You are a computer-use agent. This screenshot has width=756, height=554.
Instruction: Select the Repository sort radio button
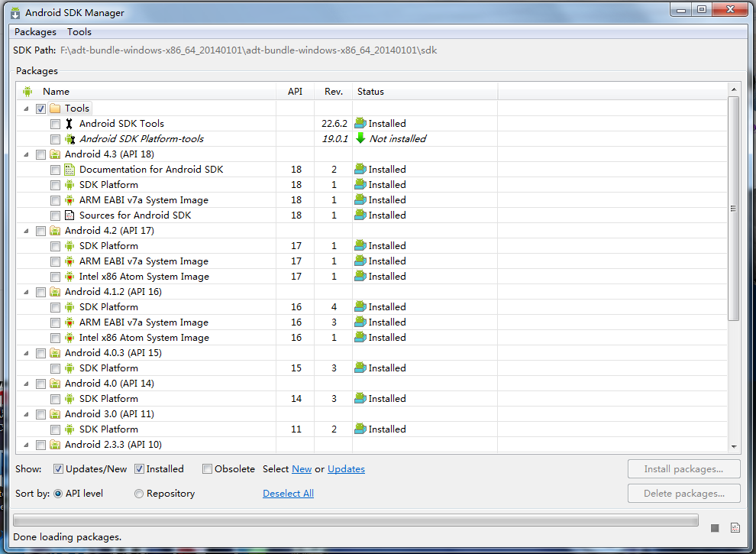tap(139, 494)
